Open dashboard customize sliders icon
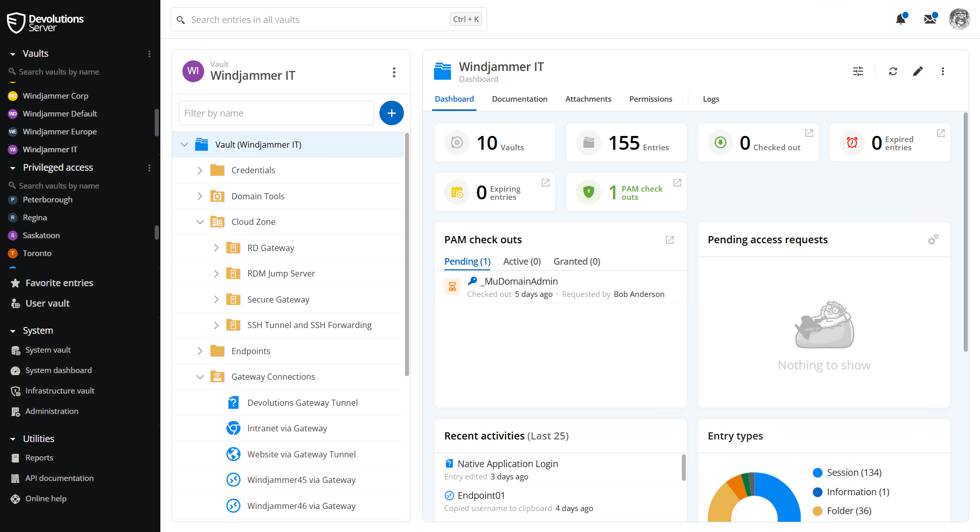The width and height of the screenshot is (980, 532). [x=858, y=72]
